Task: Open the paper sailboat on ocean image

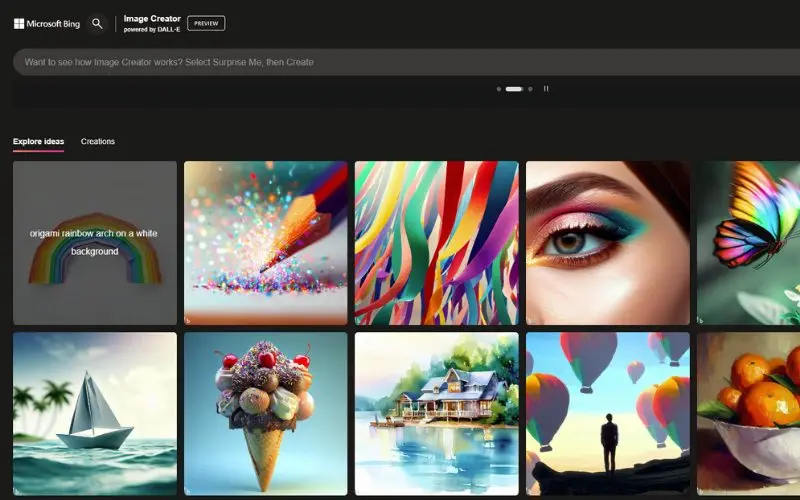Action: point(95,414)
